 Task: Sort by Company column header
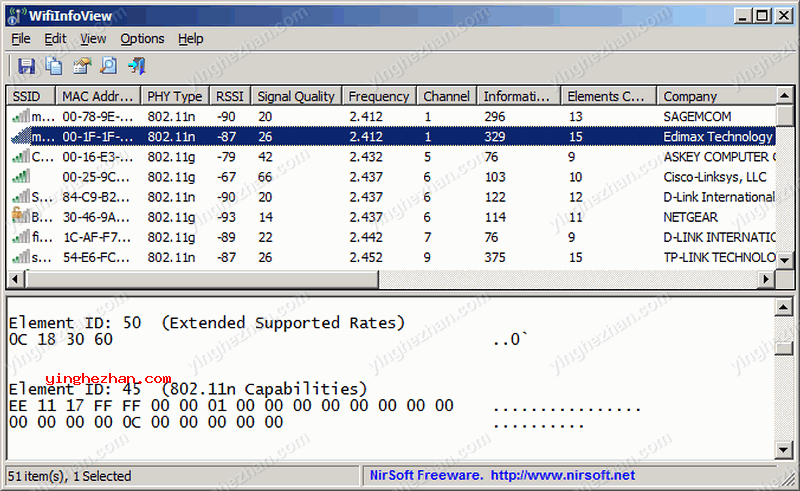(716, 96)
